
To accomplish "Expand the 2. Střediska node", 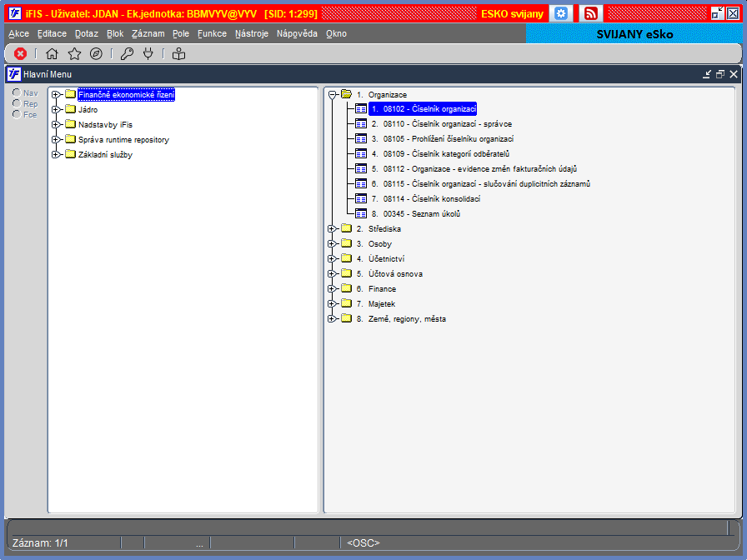I will [332, 229].
